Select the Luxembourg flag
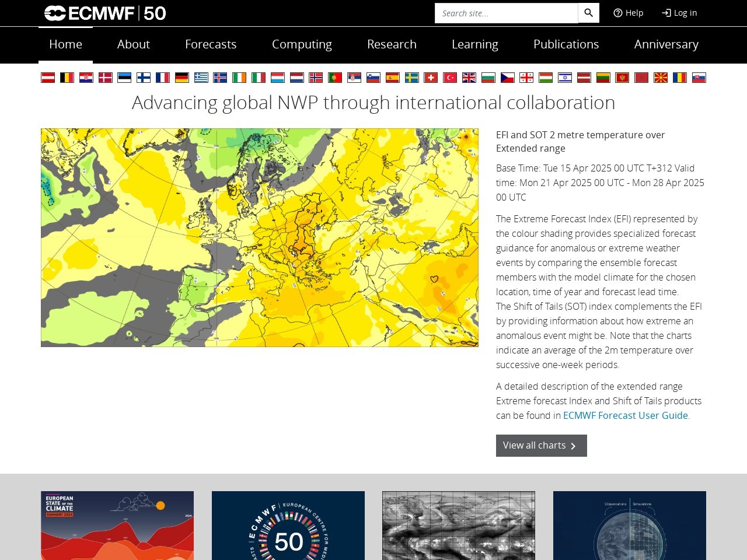 pos(278,78)
